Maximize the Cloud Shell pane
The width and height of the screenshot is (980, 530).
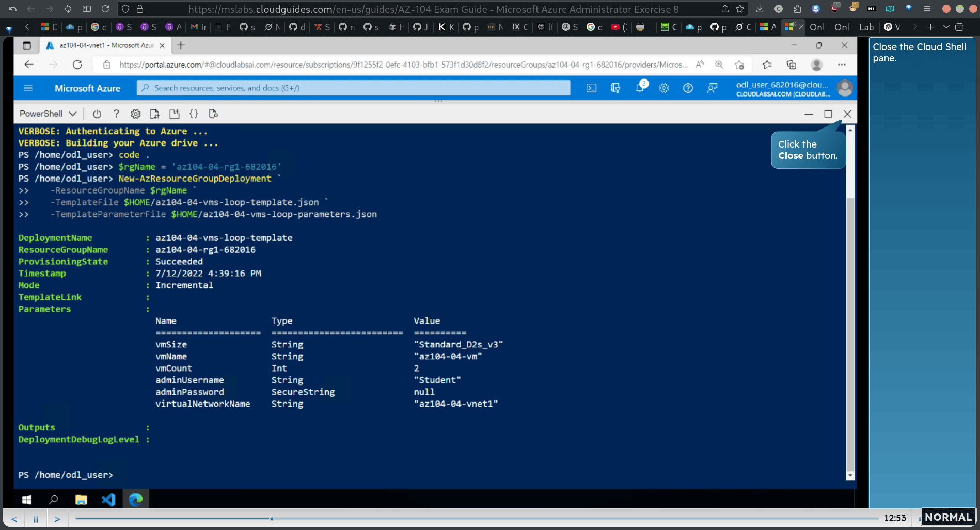[828, 114]
